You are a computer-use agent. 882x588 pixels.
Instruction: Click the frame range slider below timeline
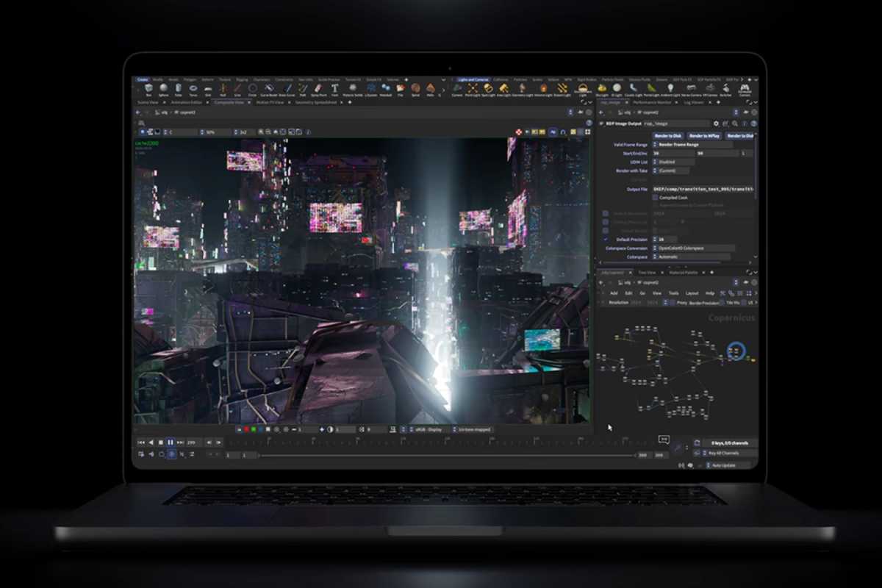point(447,456)
